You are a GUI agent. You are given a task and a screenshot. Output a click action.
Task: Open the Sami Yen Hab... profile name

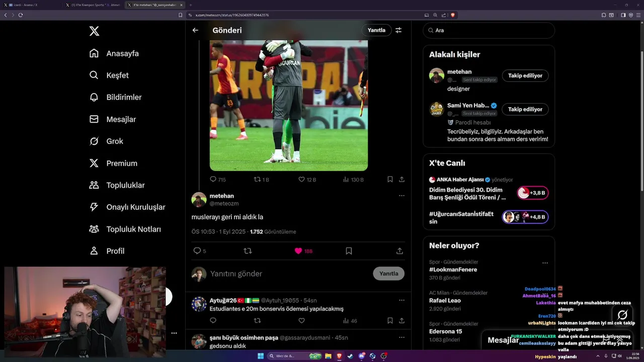pos(468,106)
